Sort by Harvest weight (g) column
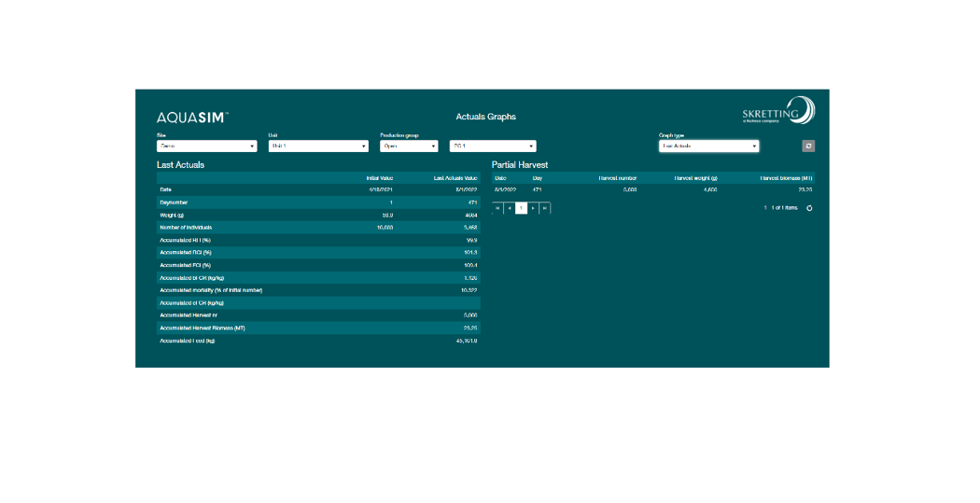The image size is (980, 503). click(x=695, y=177)
